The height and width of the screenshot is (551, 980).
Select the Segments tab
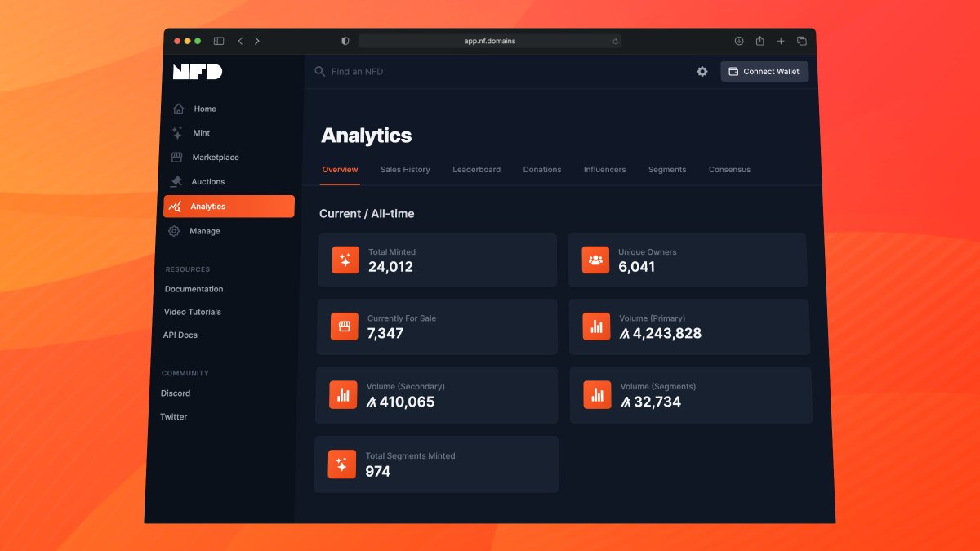point(667,170)
